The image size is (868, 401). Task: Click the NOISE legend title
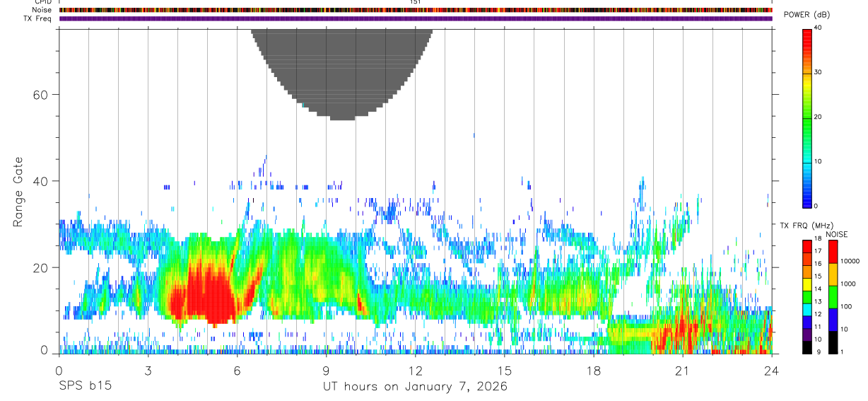click(836, 234)
